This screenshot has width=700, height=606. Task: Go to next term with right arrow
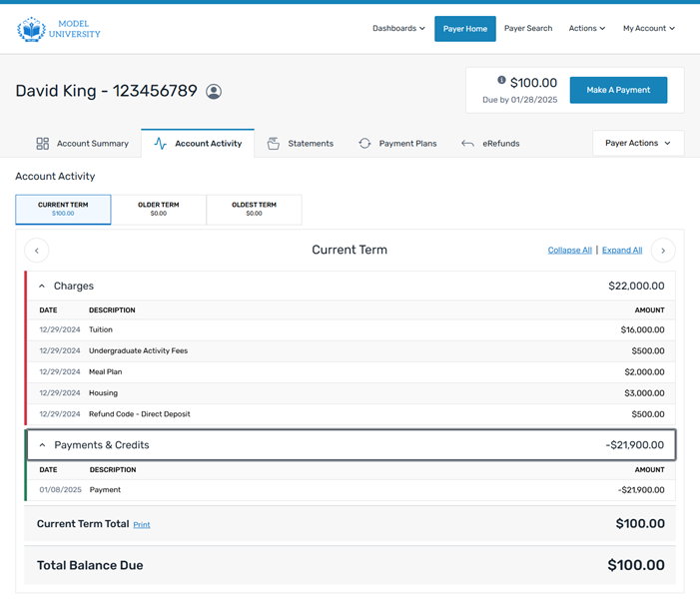click(663, 251)
